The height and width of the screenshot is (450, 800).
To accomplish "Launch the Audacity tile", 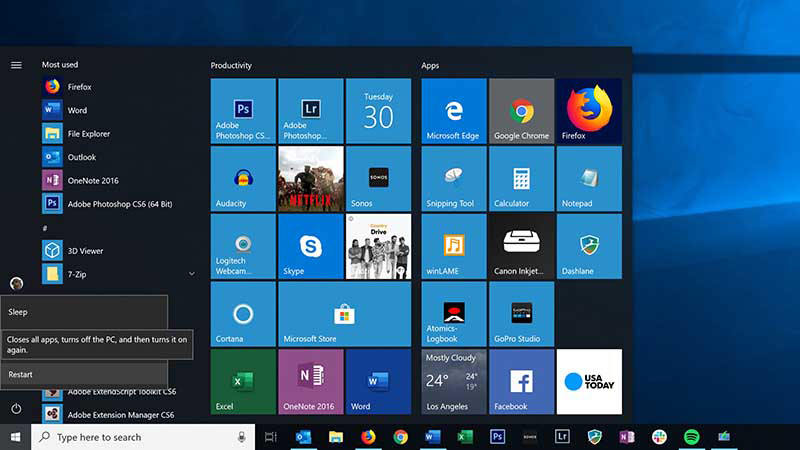I will click(x=243, y=179).
